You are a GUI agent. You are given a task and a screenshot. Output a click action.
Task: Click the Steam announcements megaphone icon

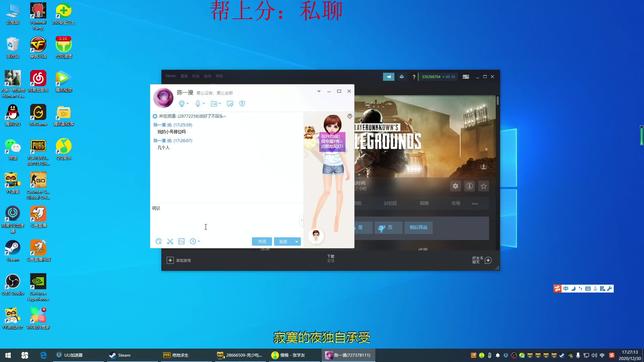[389, 77]
